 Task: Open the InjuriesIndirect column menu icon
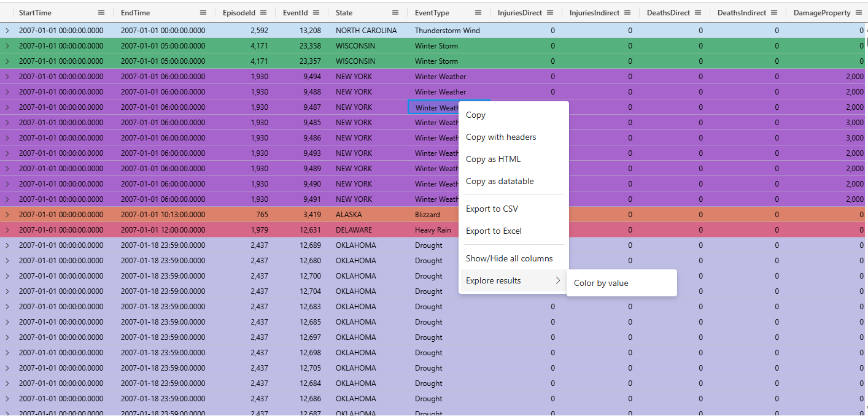click(627, 12)
